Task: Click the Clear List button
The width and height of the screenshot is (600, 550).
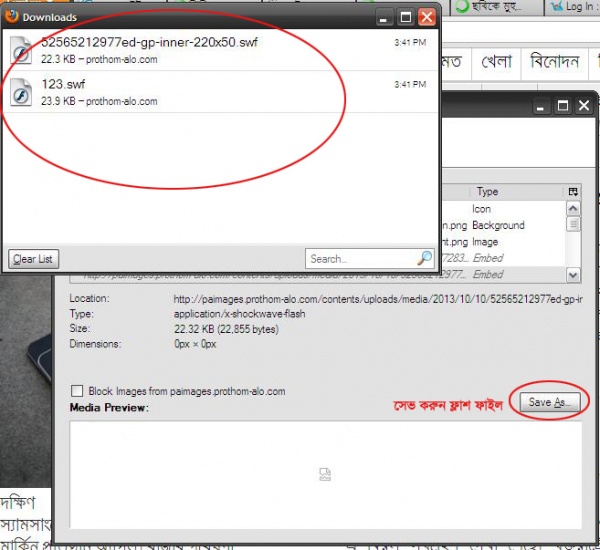Action: (x=33, y=259)
